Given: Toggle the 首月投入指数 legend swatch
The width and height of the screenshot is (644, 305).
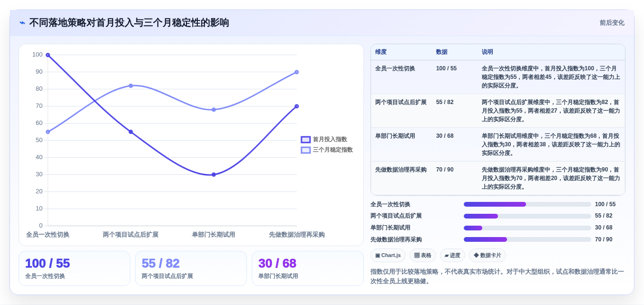Looking at the screenshot, I should coord(306,139).
